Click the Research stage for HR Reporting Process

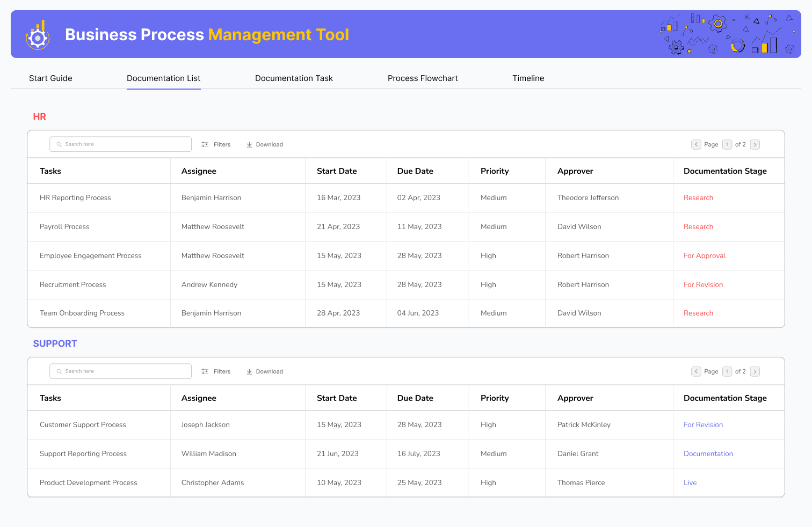[x=698, y=197]
